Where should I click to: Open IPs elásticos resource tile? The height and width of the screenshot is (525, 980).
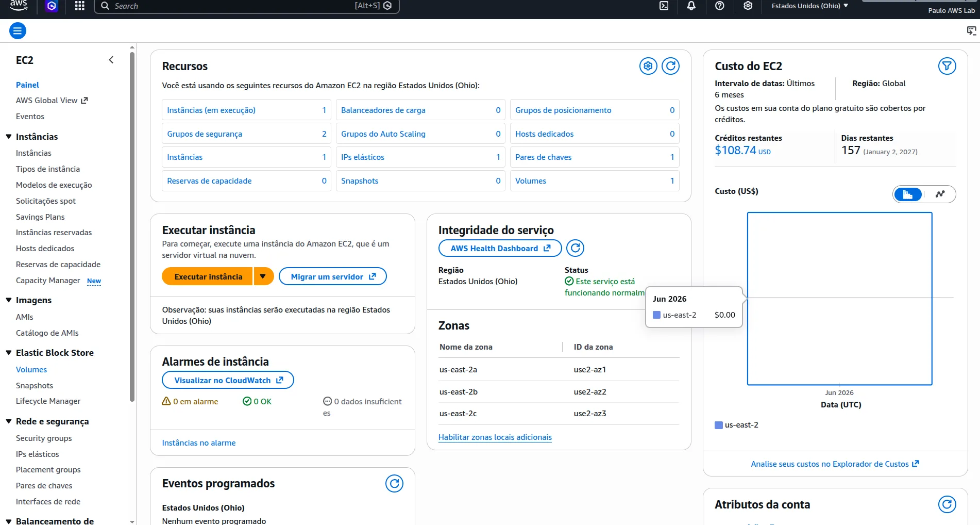(x=420, y=157)
